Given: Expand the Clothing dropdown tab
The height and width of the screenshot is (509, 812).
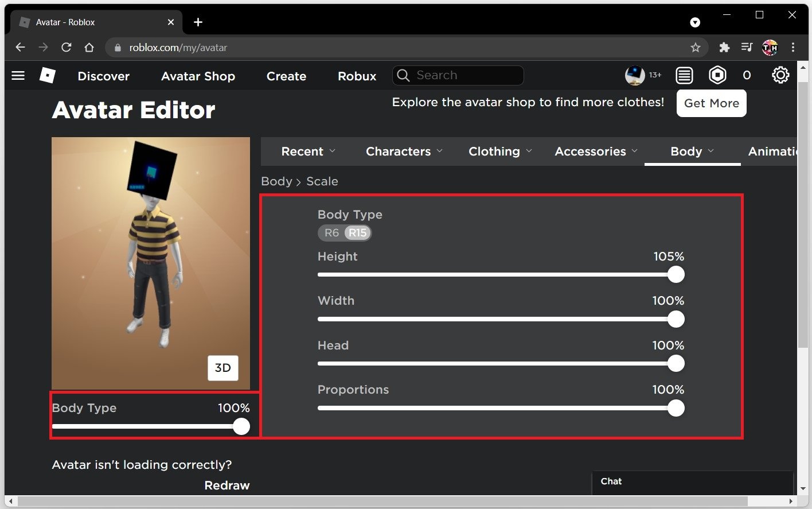Looking at the screenshot, I should coord(499,151).
